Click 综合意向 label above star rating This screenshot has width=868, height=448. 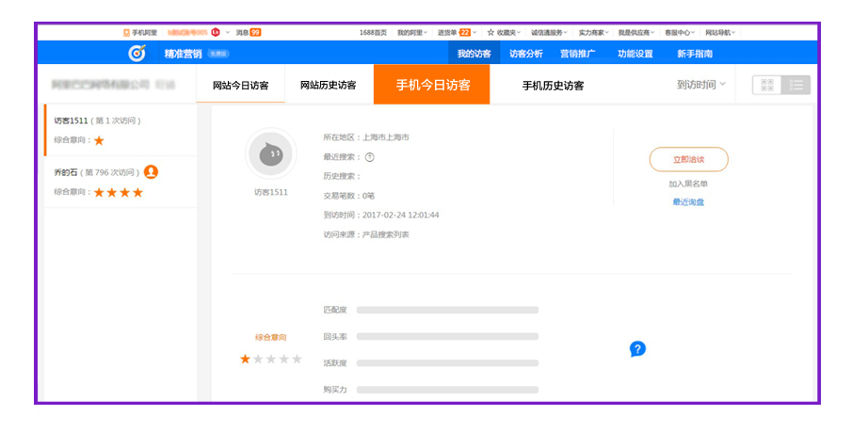tap(271, 337)
